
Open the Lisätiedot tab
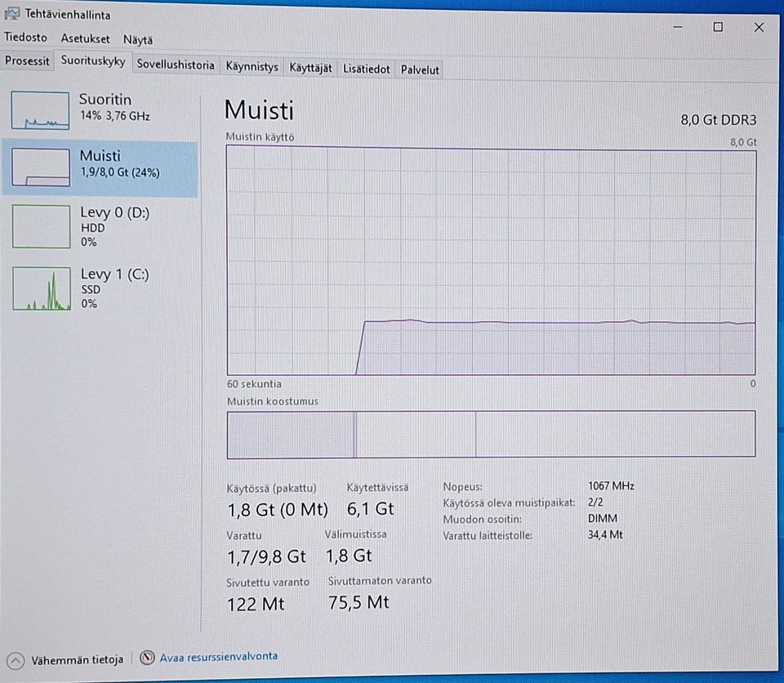366,69
